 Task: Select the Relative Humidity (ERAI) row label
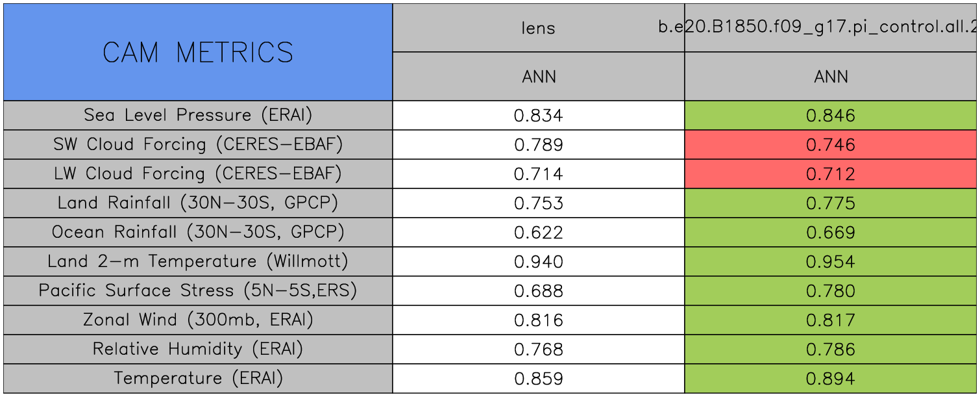coord(198,350)
